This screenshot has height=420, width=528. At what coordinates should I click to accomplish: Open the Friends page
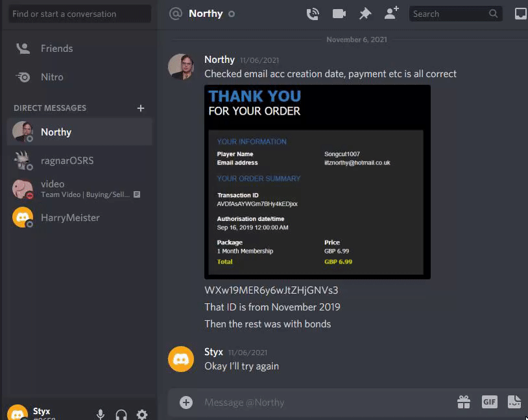80,49
